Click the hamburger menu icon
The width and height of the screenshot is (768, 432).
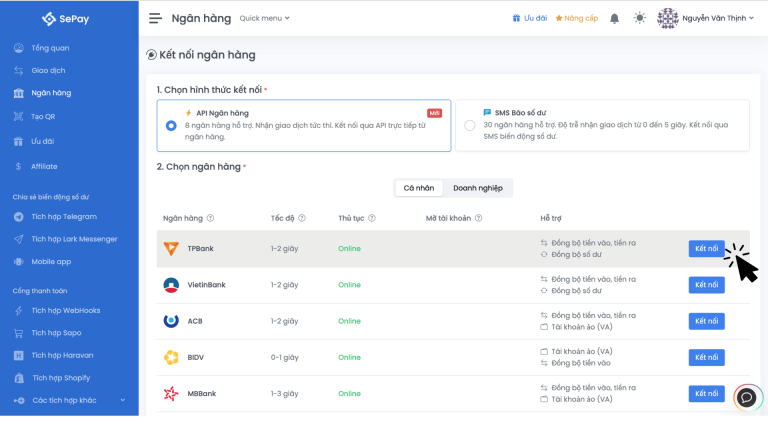tap(155, 18)
